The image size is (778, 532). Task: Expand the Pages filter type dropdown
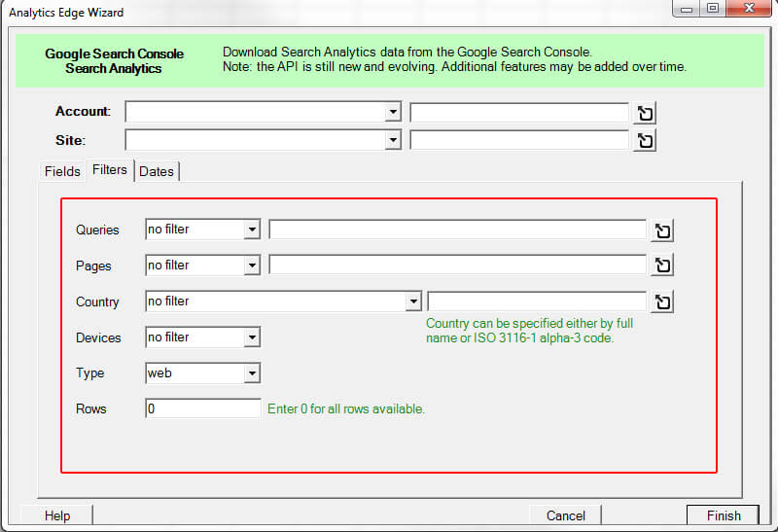252,266
